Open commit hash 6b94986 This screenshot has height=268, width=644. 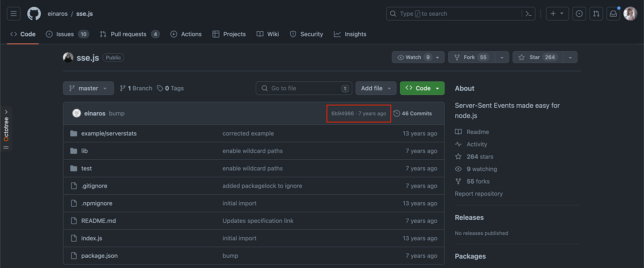[x=343, y=113]
